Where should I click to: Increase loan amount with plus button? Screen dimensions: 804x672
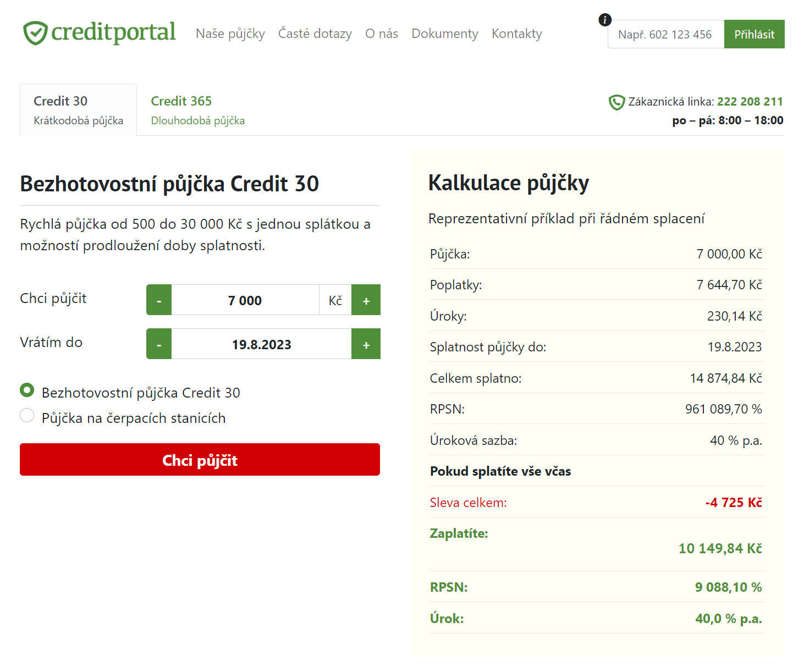[366, 300]
